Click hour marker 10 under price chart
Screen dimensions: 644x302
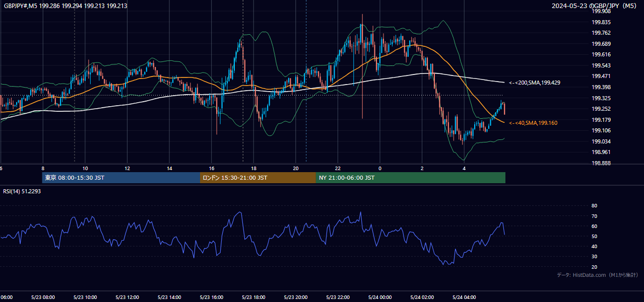[x=85, y=169]
